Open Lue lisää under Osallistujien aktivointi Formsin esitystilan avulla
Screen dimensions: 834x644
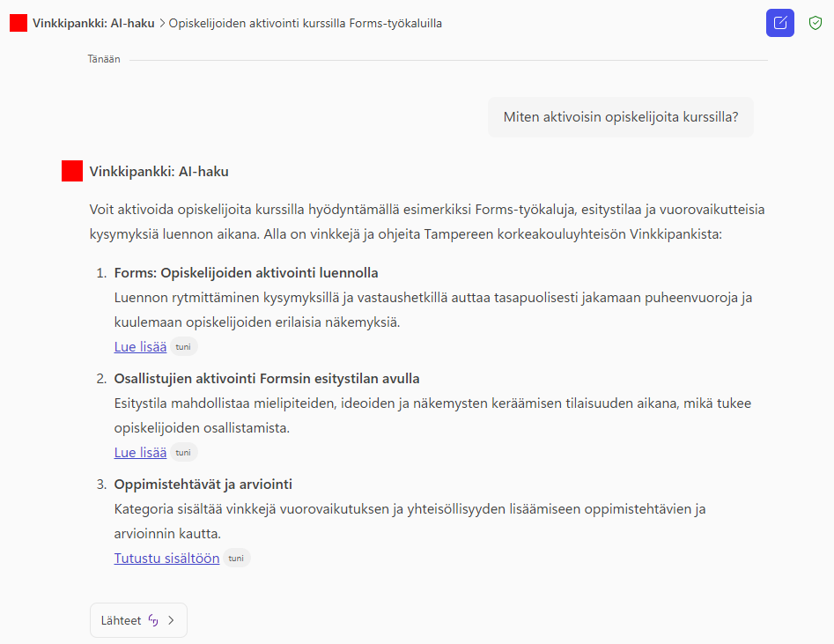point(140,453)
